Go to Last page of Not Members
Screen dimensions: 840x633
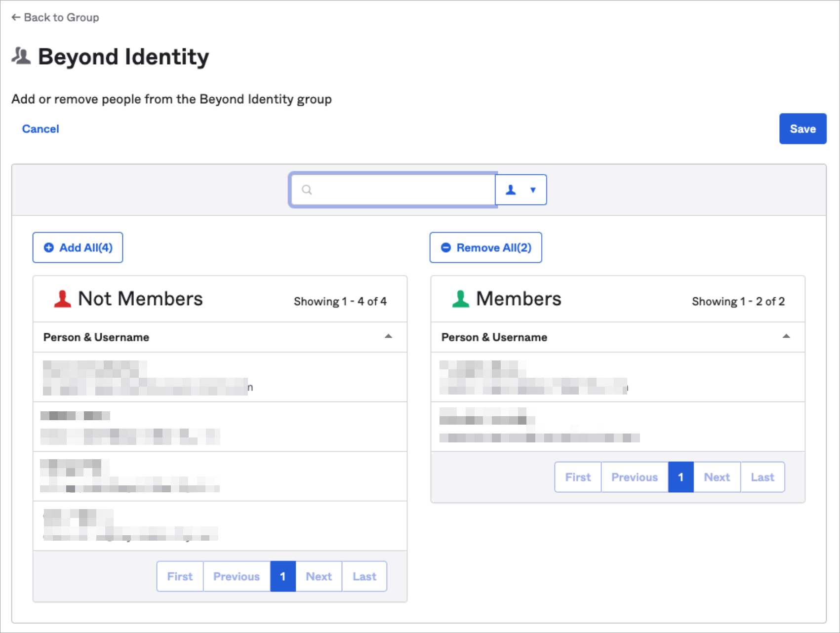click(x=364, y=576)
